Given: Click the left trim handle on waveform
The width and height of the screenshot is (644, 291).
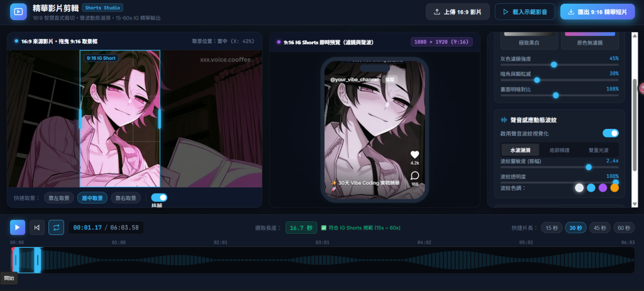Looking at the screenshot, I should tap(16, 260).
